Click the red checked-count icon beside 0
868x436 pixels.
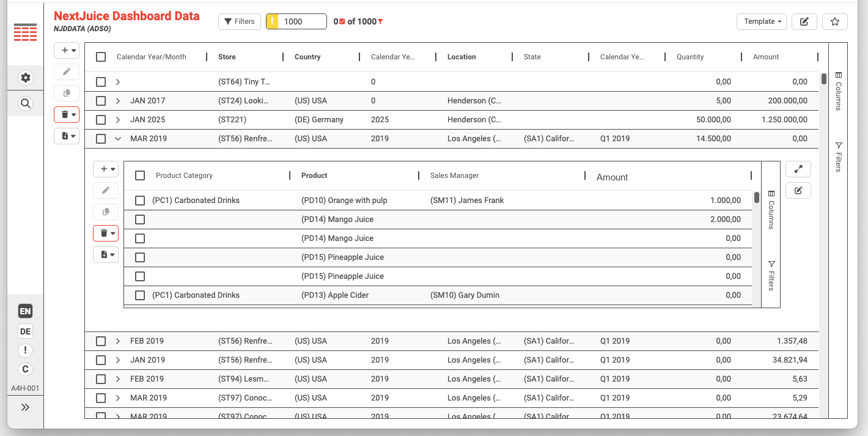(x=342, y=21)
